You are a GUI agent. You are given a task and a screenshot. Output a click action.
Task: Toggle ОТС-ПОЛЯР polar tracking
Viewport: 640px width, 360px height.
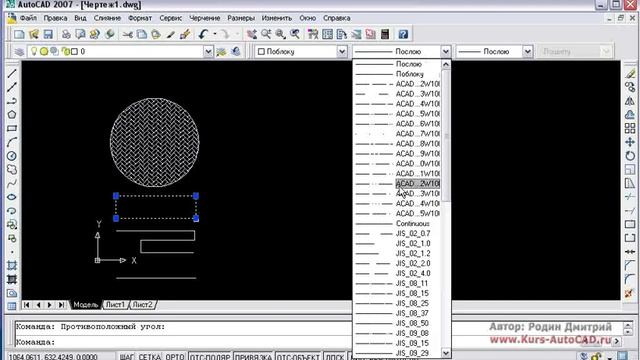pyautogui.click(x=210, y=357)
